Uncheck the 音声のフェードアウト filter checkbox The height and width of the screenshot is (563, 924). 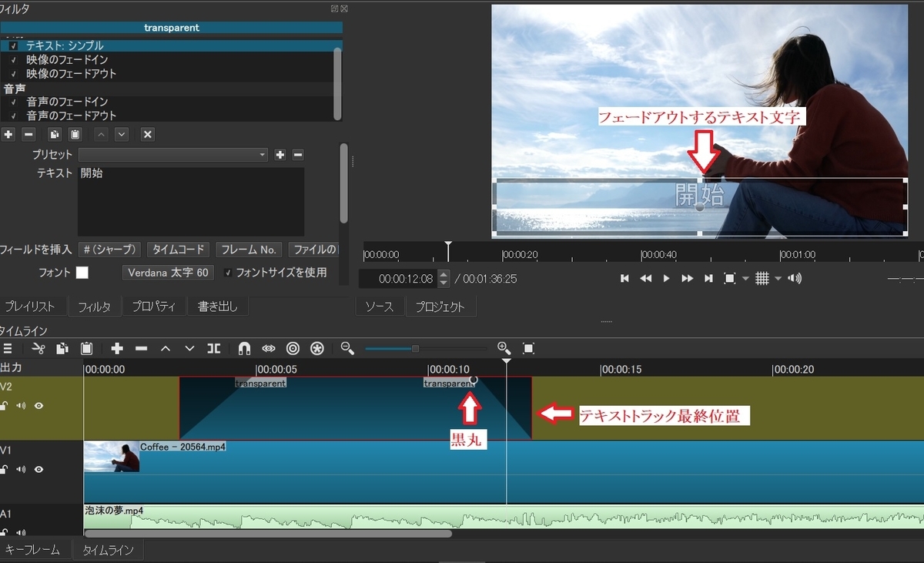coord(14,116)
